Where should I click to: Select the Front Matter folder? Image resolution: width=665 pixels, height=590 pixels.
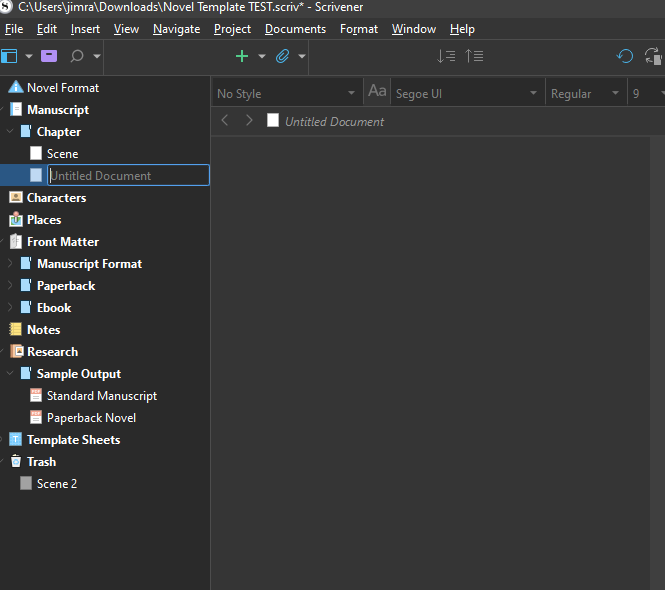63,242
